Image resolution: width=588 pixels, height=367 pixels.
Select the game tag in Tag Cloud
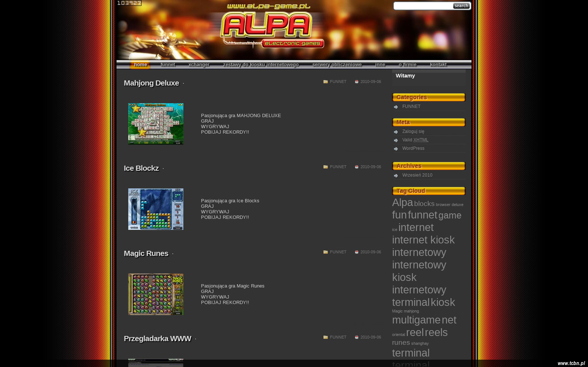coord(450,216)
